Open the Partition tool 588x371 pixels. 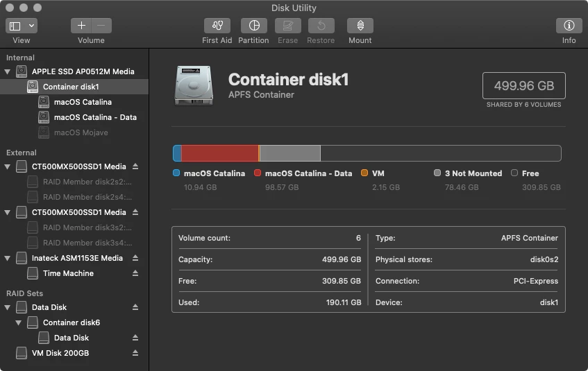[254, 26]
